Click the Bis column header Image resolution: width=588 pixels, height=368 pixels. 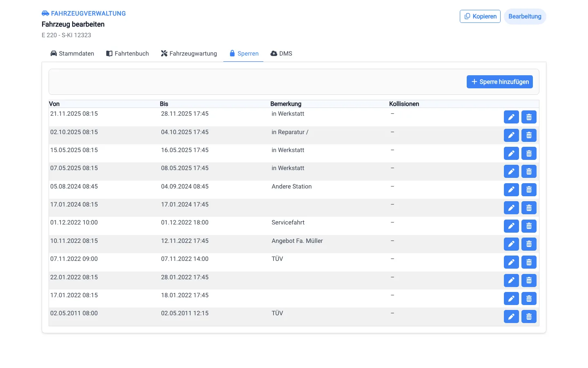coord(164,104)
